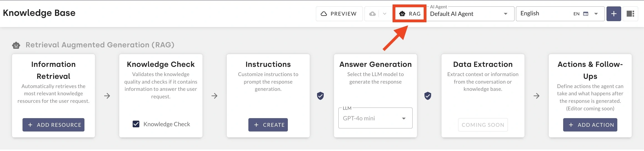Click the arrow before Actions & Follow-Ups card
The width and height of the screenshot is (644, 151).
[x=536, y=96]
